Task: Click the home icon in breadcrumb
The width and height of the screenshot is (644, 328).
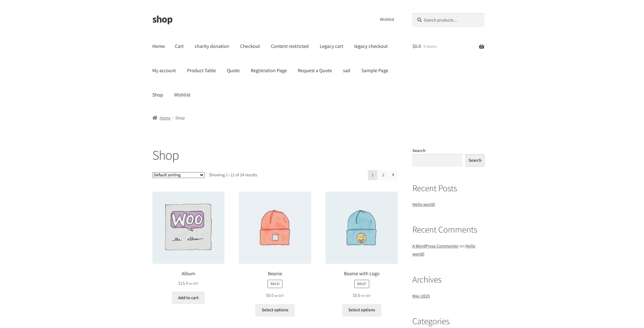Action: [x=155, y=118]
